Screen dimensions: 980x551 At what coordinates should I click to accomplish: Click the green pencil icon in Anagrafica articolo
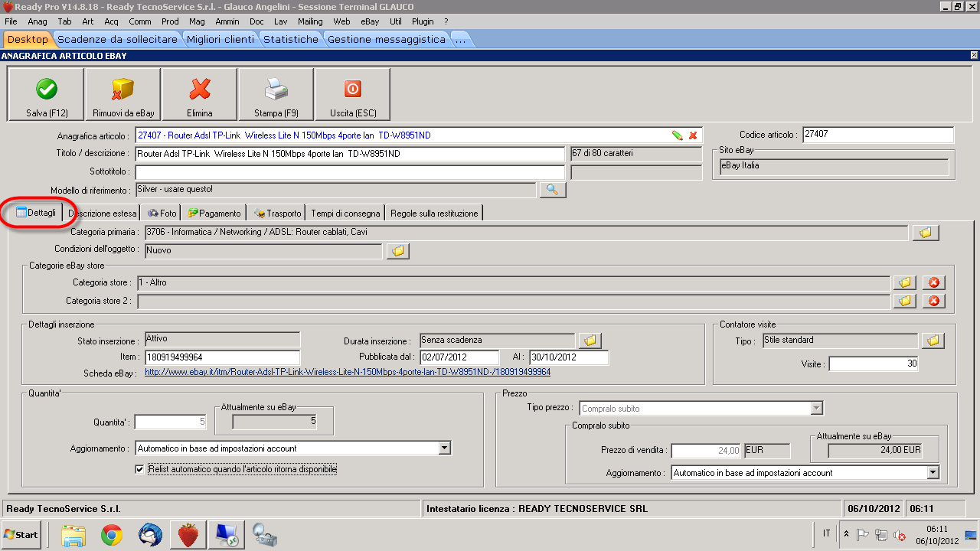[677, 135]
